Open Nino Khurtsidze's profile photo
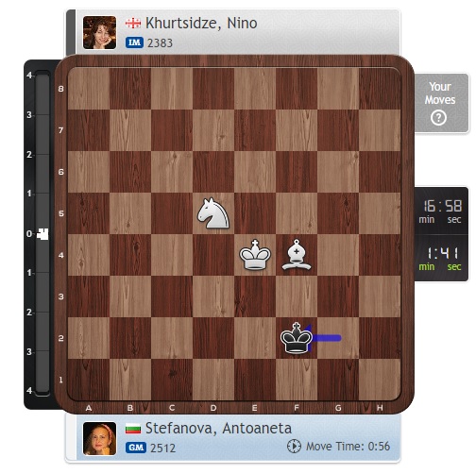This screenshot has height=474, width=476. (x=99, y=32)
